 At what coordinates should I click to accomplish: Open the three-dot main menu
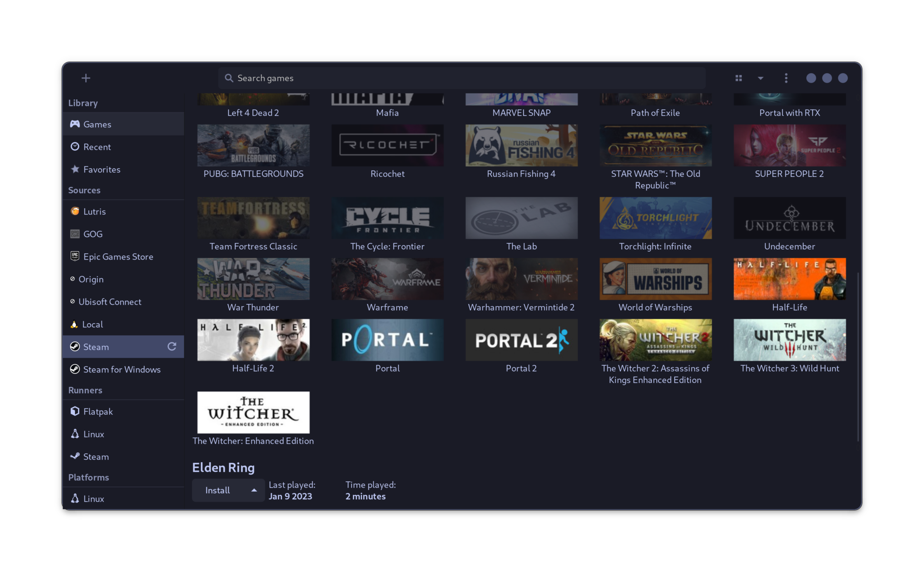tap(786, 78)
